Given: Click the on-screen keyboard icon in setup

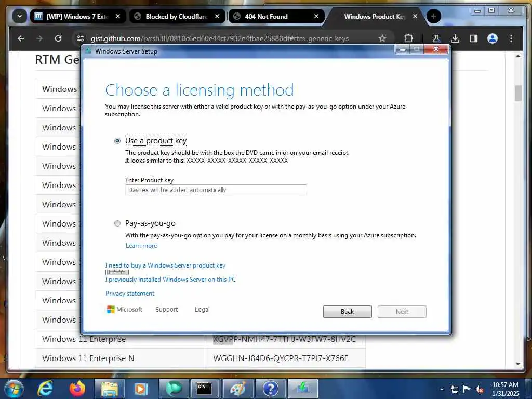Looking at the screenshot, I should [117, 272].
